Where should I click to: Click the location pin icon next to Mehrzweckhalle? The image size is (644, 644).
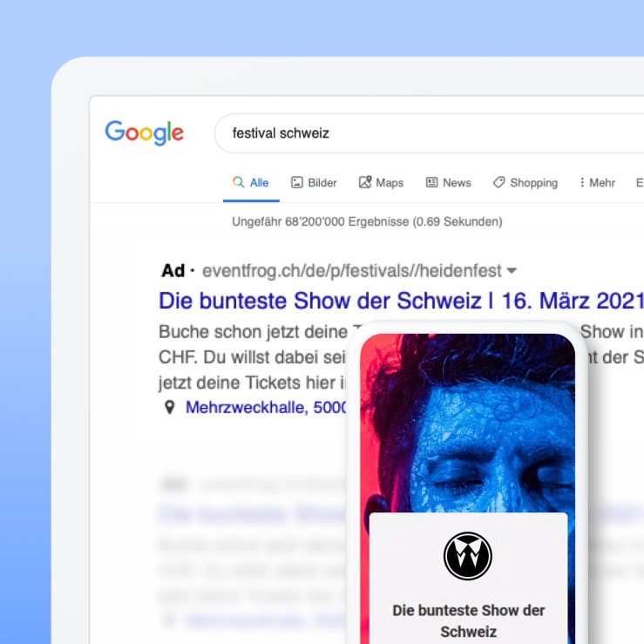(169, 408)
